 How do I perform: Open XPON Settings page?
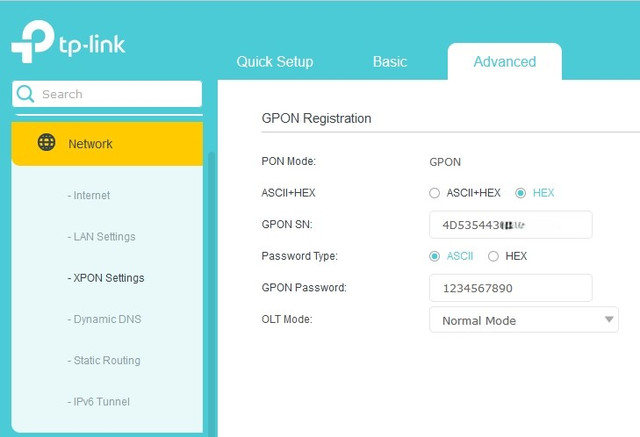point(106,278)
